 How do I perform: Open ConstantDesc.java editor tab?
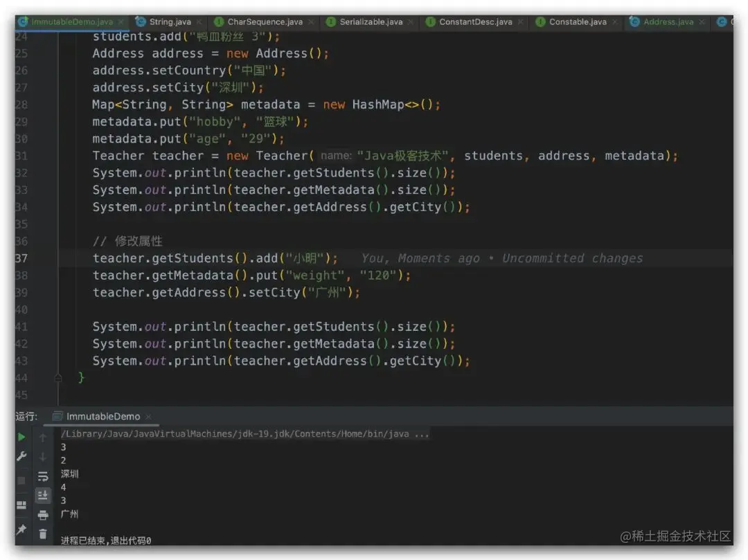point(475,22)
